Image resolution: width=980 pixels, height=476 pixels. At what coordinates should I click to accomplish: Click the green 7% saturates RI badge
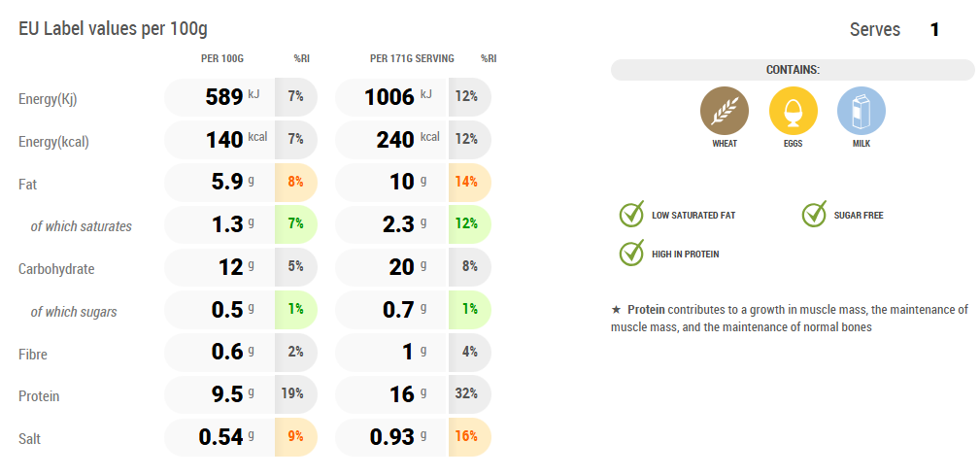pos(296,224)
